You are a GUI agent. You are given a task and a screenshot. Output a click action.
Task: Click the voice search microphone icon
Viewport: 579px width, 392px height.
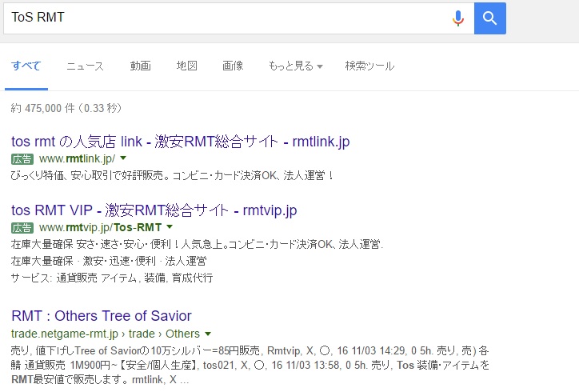pyautogui.click(x=458, y=18)
